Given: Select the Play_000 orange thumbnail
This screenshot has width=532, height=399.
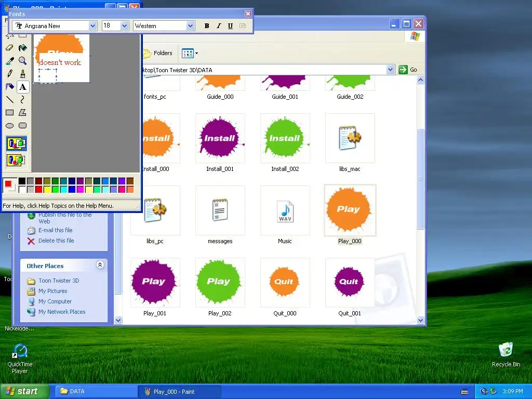Looking at the screenshot, I should tap(350, 210).
